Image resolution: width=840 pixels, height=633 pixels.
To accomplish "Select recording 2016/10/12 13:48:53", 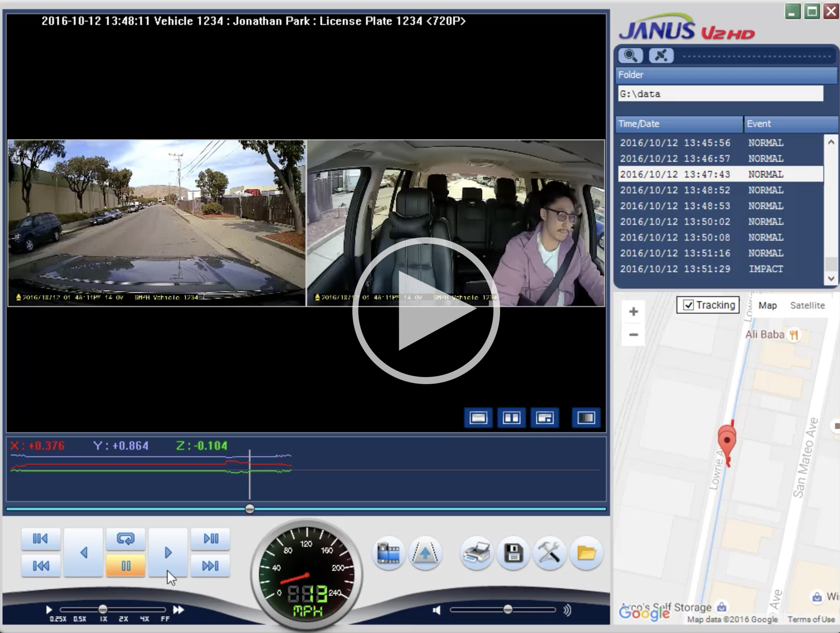I will pos(720,206).
